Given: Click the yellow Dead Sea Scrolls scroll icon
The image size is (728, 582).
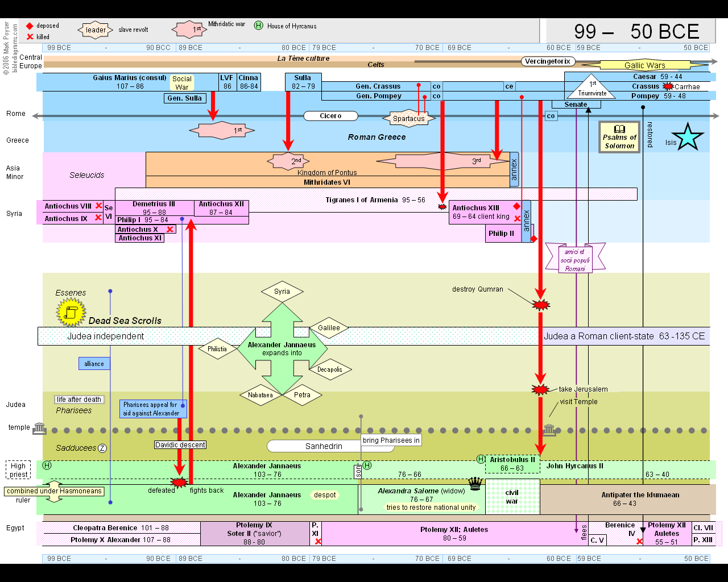Looking at the screenshot, I should [71, 313].
